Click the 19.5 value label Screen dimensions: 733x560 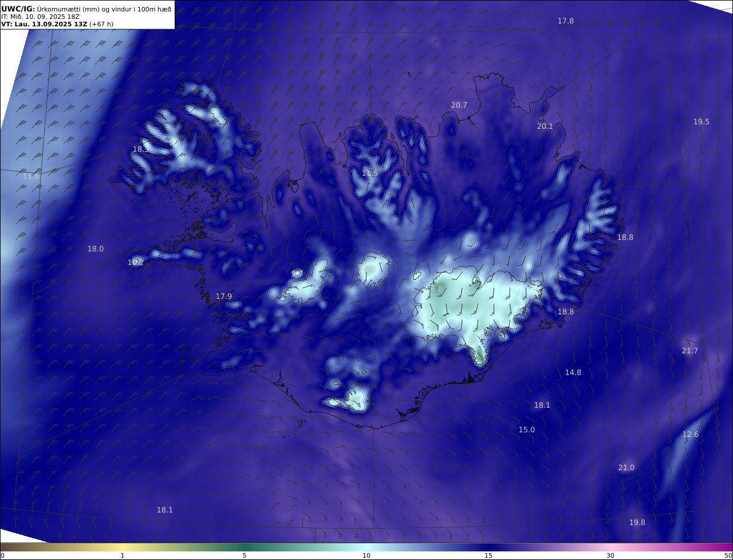pos(702,121)
